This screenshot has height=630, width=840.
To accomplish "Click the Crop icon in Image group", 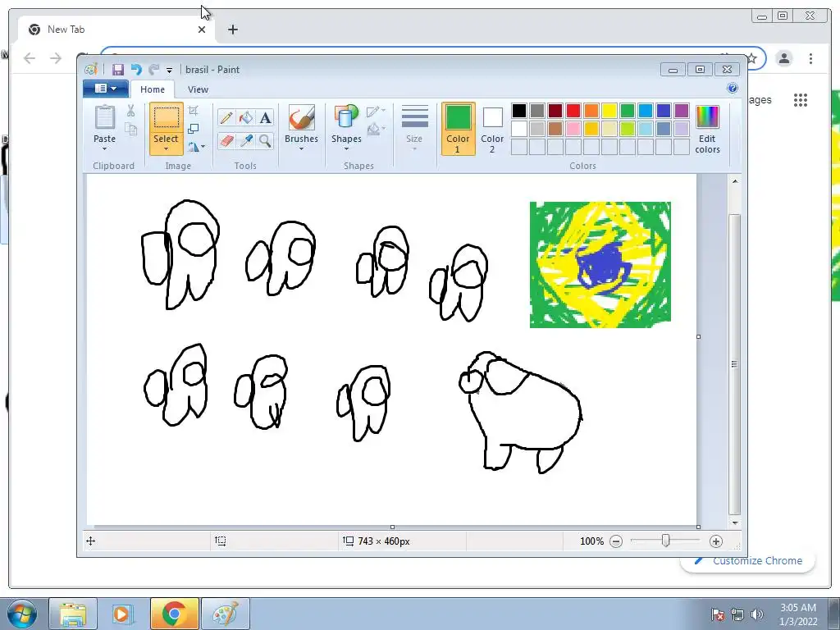I will 194,111.
